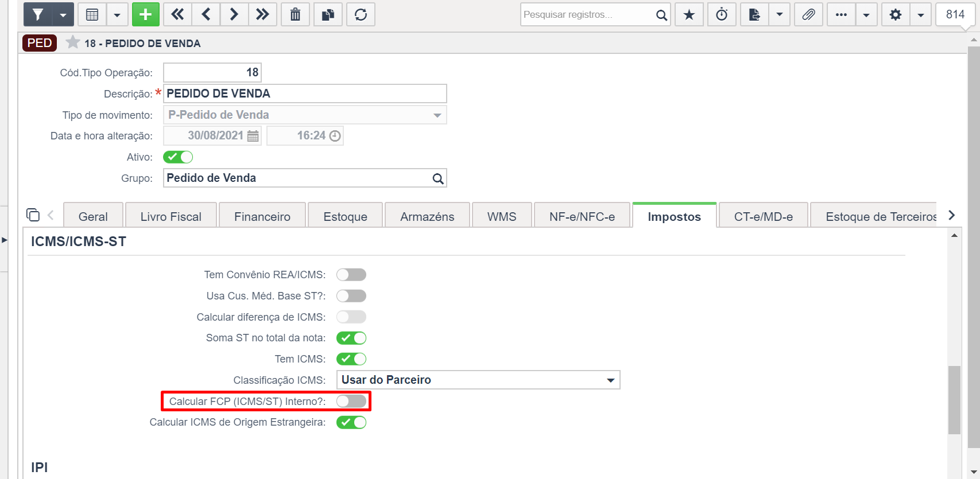Select the Armazéns tab
Viewport: 980px width, 479px height.
tap(427, 216)
